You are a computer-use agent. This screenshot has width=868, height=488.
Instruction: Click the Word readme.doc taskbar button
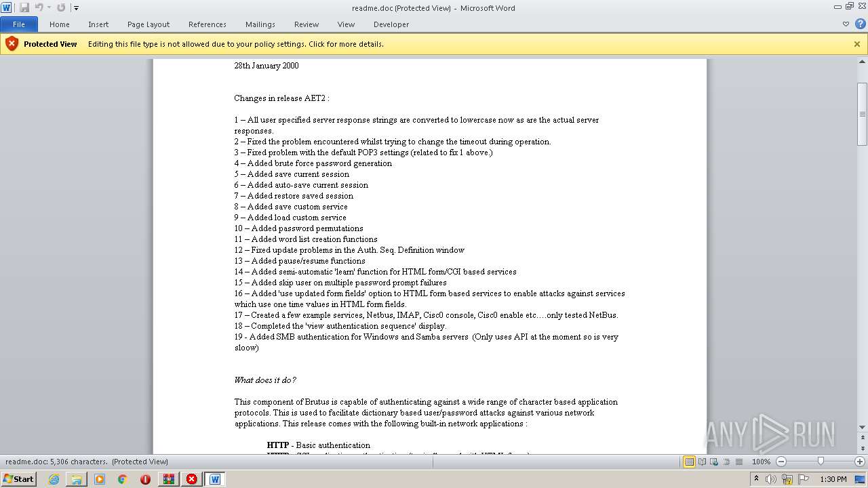click(x=215, y=479)
